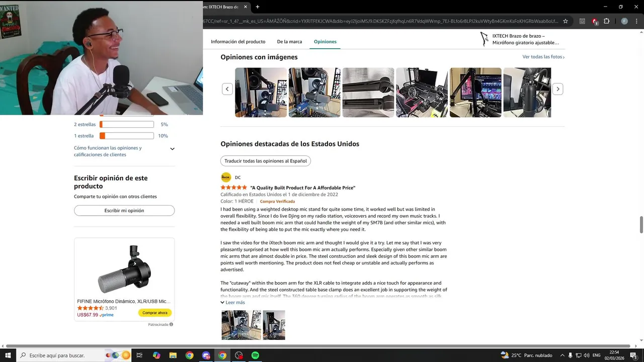Click the browser address bar URL

[381, 21]
